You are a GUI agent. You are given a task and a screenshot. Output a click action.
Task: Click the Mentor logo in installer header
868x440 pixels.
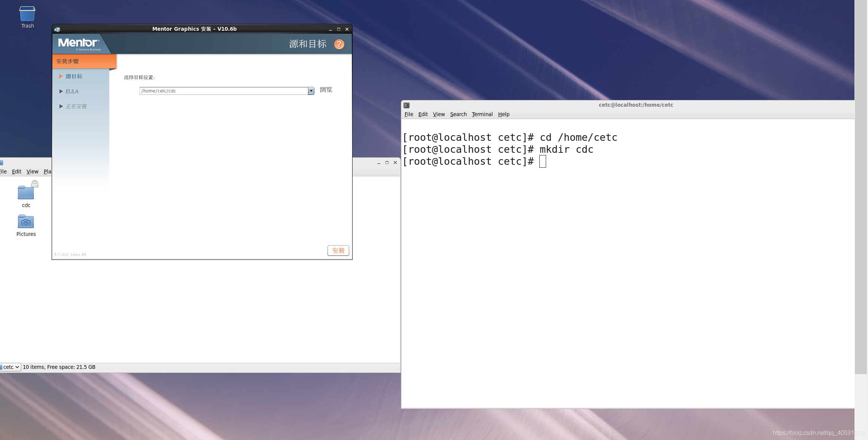pyautogui.click(x=79, y=44)
